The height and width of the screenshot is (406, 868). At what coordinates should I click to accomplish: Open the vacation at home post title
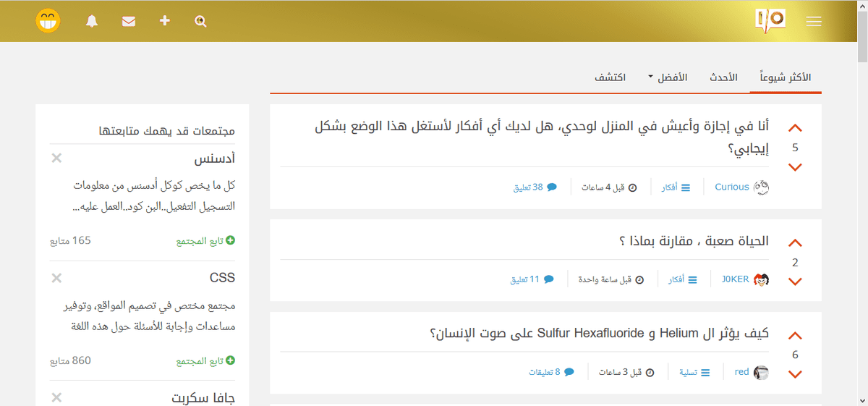[x=541, y=138]
